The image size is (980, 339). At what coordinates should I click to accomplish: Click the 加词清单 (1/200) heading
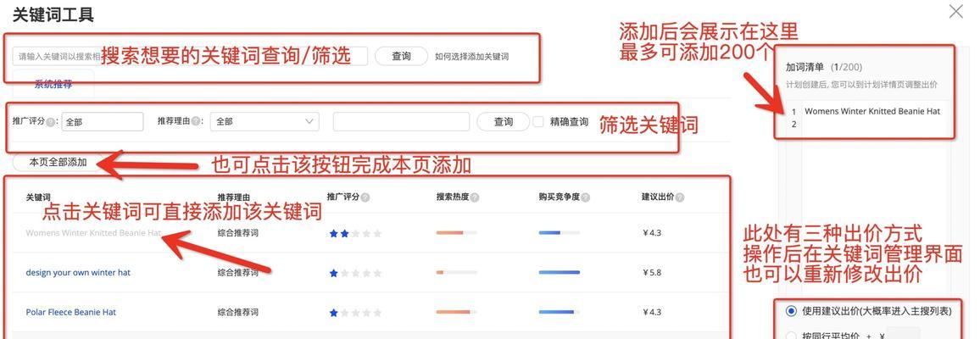pyautogui.click(x=824, y=67)
